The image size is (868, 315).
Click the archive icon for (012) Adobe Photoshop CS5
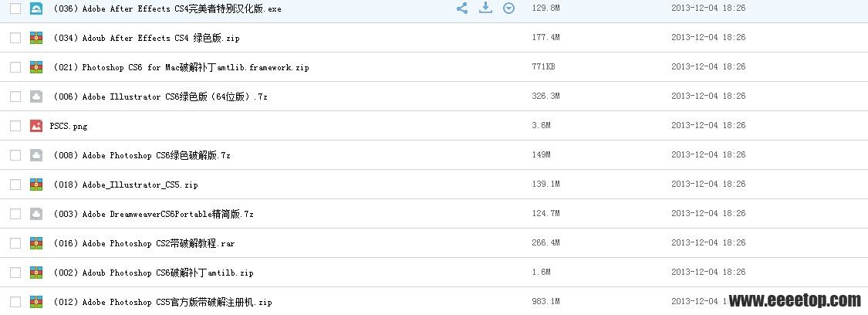pyautogui.click(x=36, y=302)
